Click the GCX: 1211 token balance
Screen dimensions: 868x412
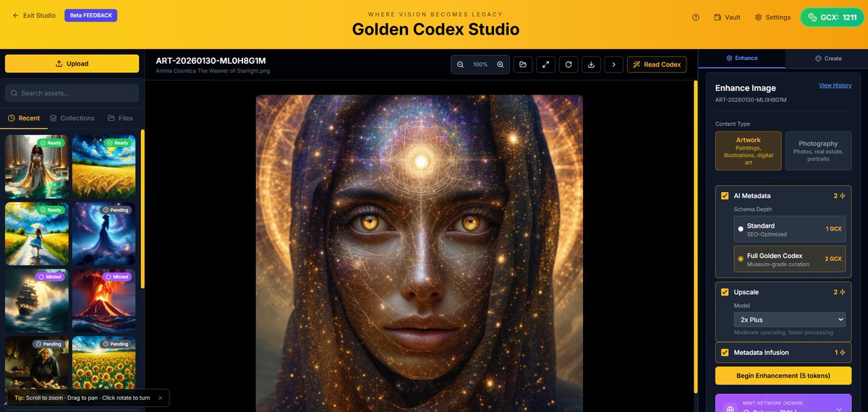tap(832, 17)
